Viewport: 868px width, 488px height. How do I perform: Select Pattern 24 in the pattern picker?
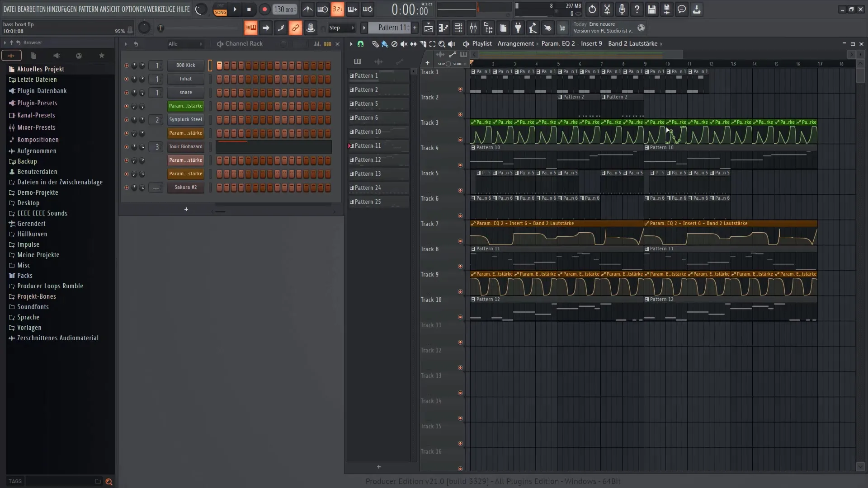pos(379,188)
